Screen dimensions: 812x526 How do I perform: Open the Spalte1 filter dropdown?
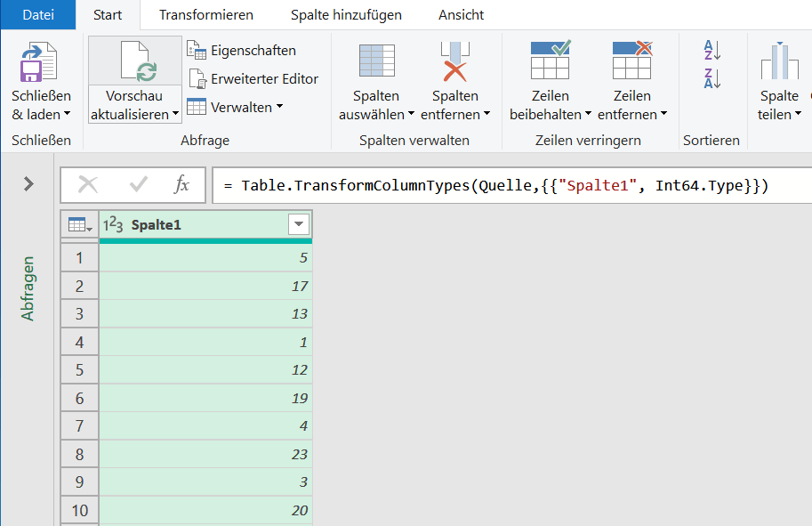[299, 224]
